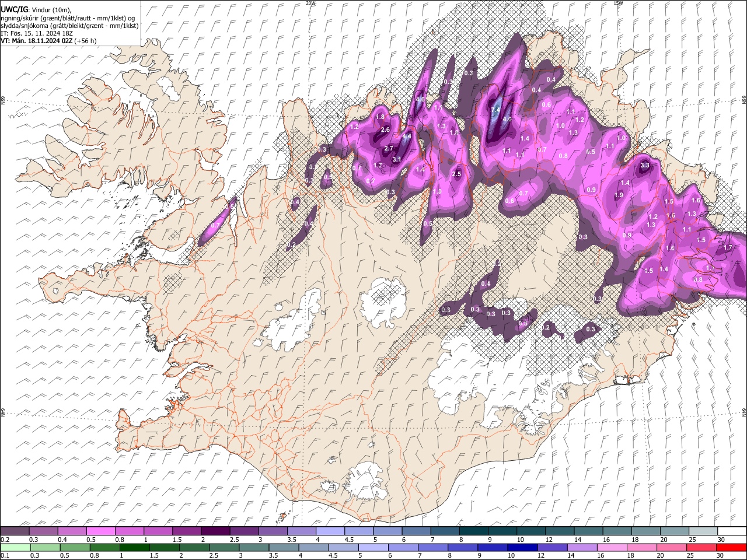This screenshot has width=747, height=560.
Task: Click the '0.2' label on upper legend row
Action: [5, 540]
